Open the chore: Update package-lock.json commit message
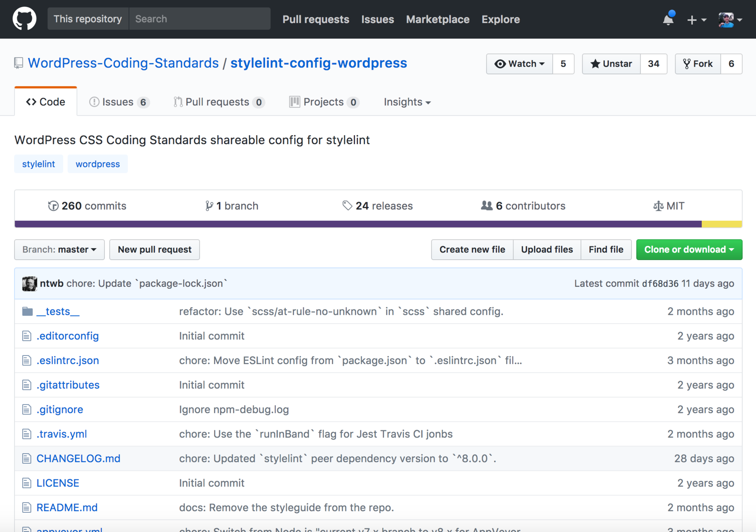The image size is (756, 532). (x=147, y=283)
